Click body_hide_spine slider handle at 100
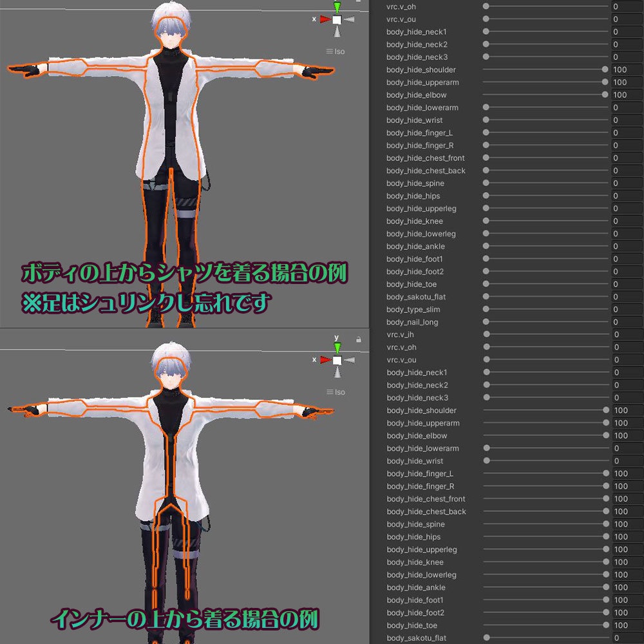Screen dimensions: 644x644 coord(606,524)
